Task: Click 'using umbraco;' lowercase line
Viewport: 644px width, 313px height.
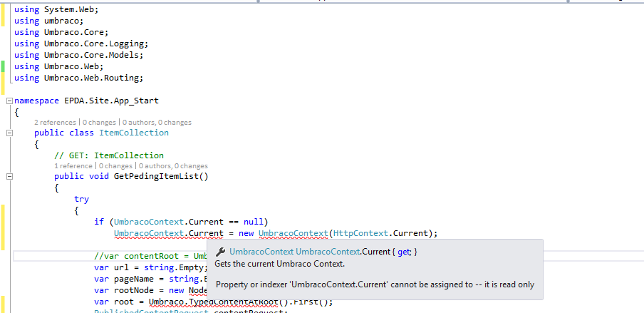Action: tap(49, 21)
